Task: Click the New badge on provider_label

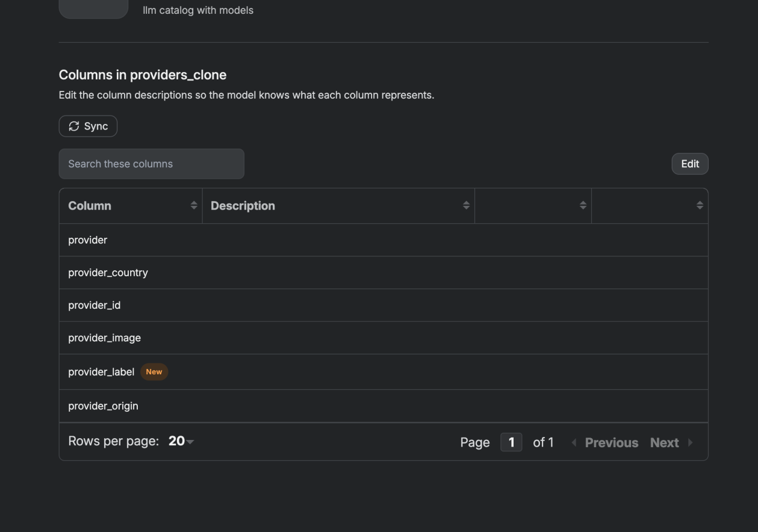Action: (154, 372)
